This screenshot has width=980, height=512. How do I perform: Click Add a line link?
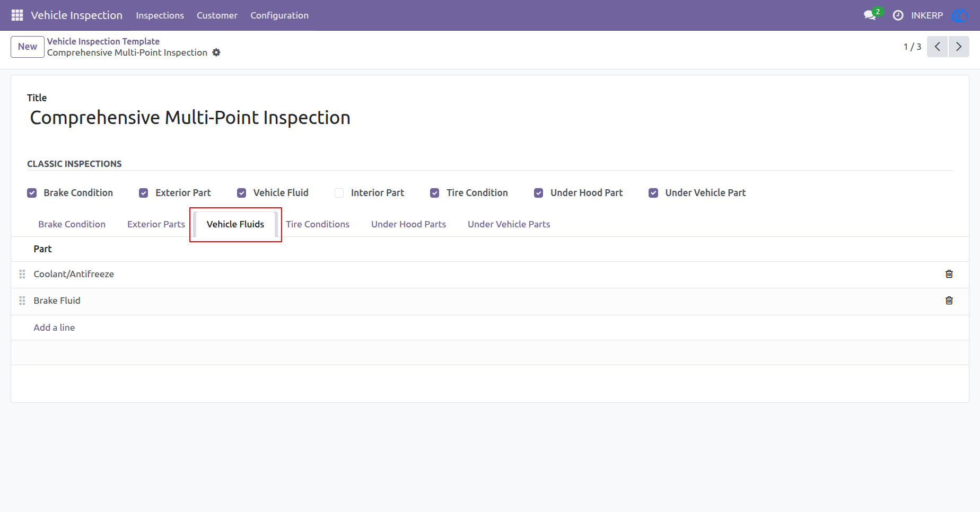pyautogui.click(x=54, y=328)
